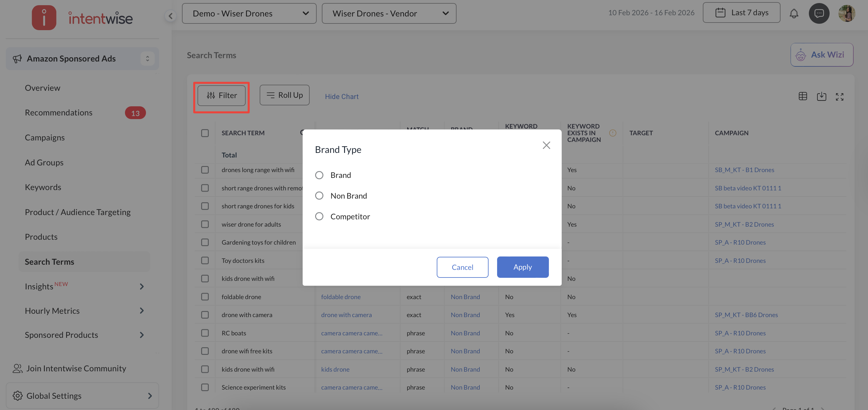Close the Brand Type dialog

(x=546, y=145)
